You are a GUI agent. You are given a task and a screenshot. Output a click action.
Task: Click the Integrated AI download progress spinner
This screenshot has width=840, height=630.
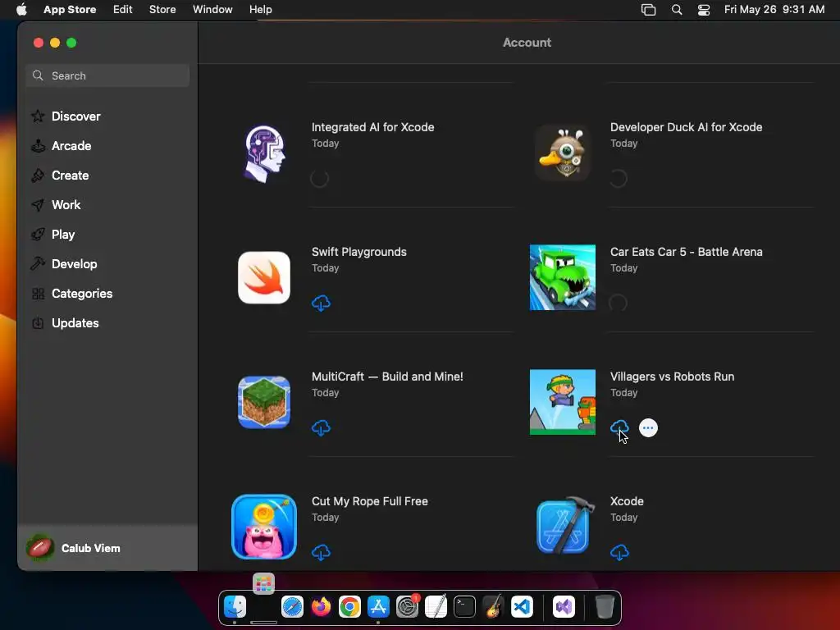(319, 178)
